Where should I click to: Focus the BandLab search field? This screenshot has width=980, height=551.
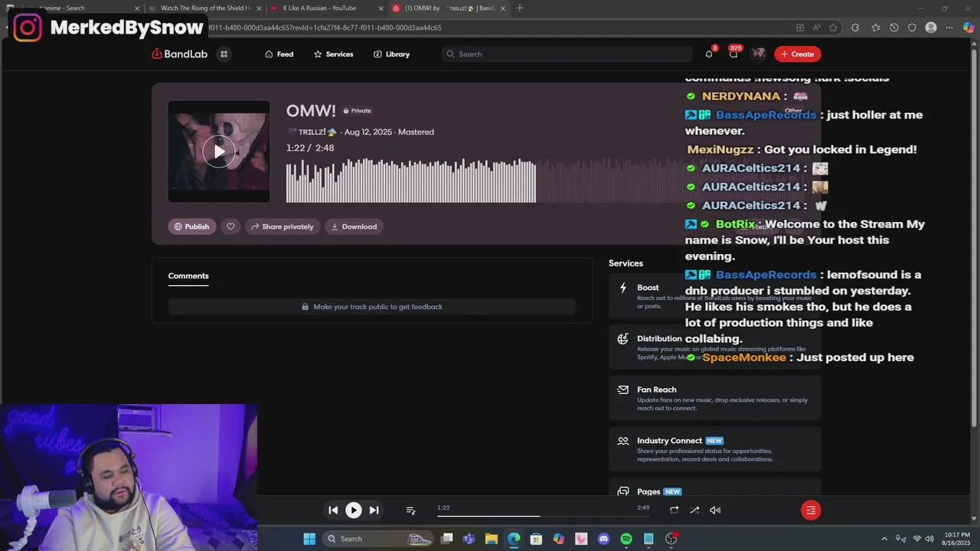(x=567, y=54)
